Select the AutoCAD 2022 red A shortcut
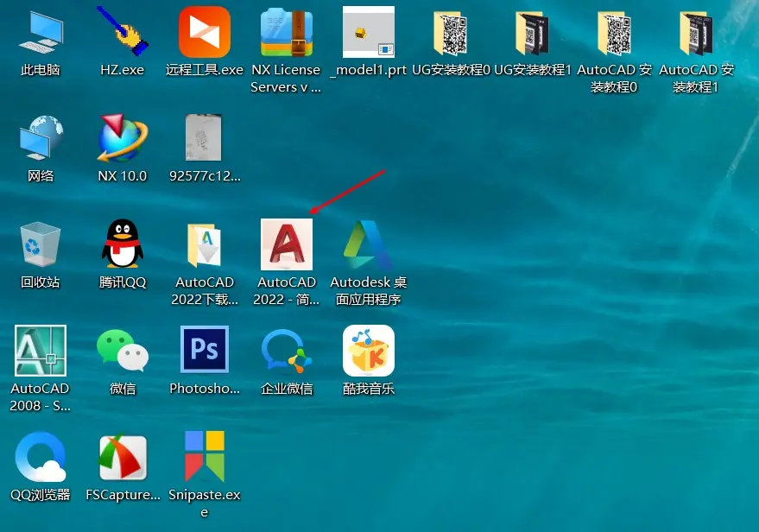 pyautogui.click(x=287, y=244)
